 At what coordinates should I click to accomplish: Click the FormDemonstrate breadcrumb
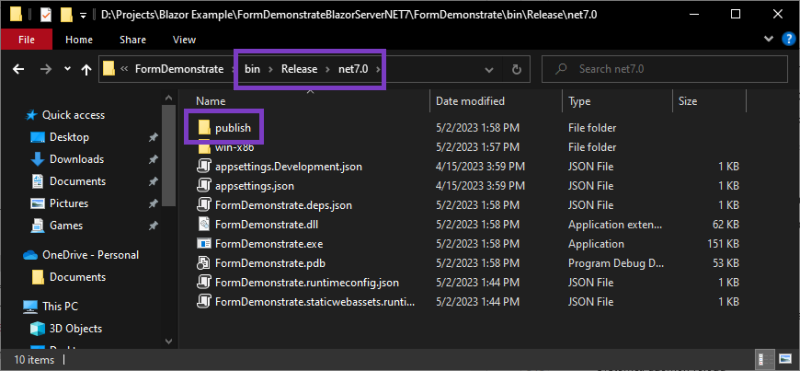click(179, 69)
